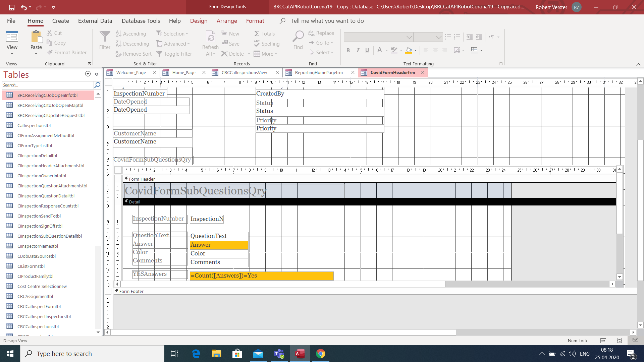
Task: Open the Database Tools ribbon tab
Action: (x=141, y=21)
